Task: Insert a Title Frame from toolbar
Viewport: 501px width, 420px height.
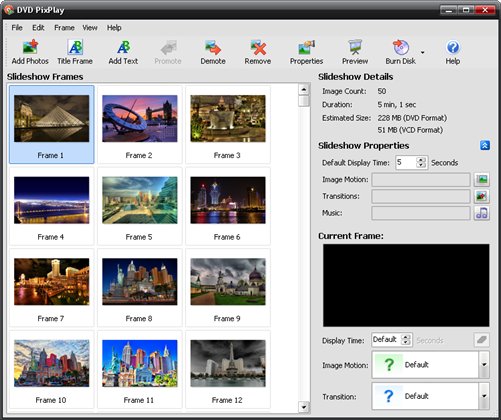Action: coord(75,52)
